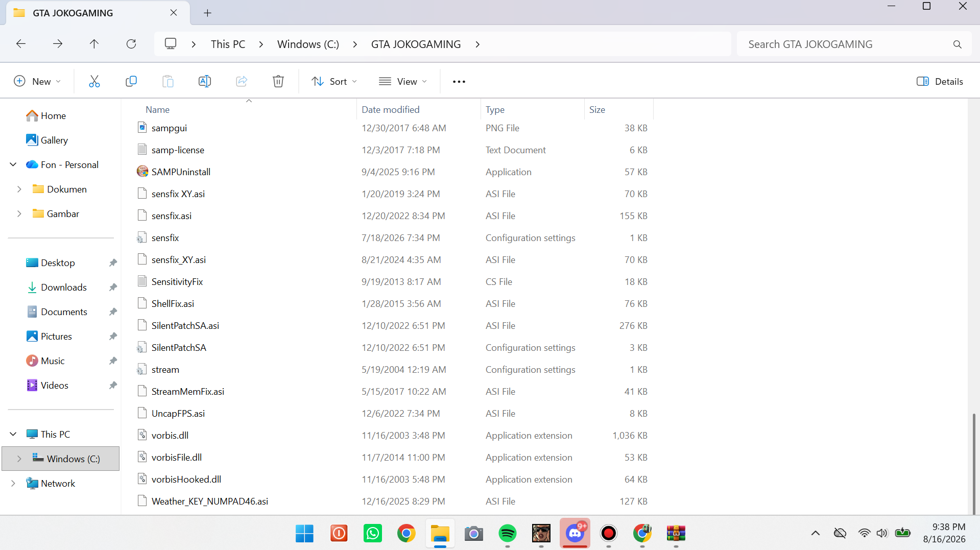
Task: Click the Copy icon in toolbar
Action: coord(131,81)
